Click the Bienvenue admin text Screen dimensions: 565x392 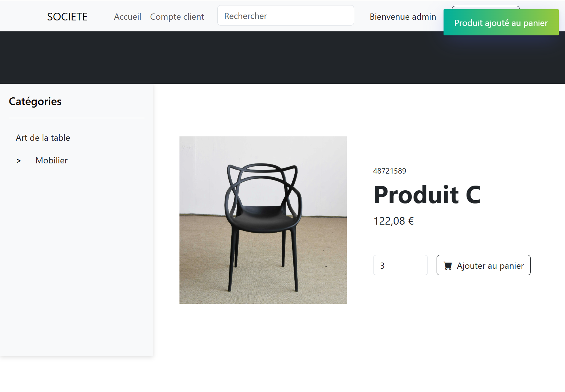coord(403,17)
